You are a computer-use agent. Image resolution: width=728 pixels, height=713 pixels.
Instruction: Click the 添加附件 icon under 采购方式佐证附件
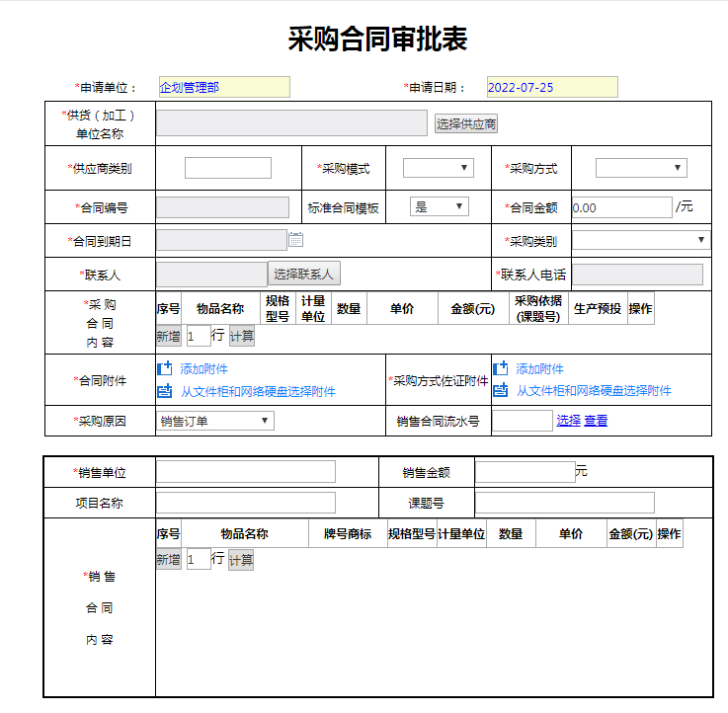point(500,368)
